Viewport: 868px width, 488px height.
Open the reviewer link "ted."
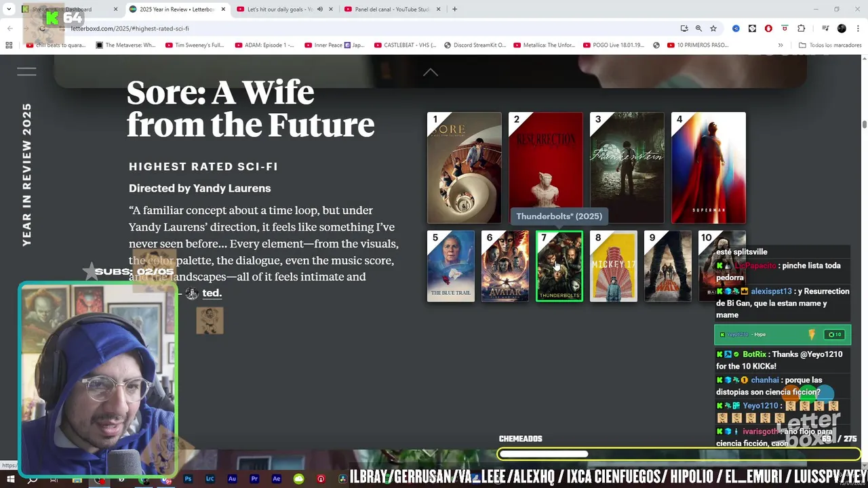212,293
